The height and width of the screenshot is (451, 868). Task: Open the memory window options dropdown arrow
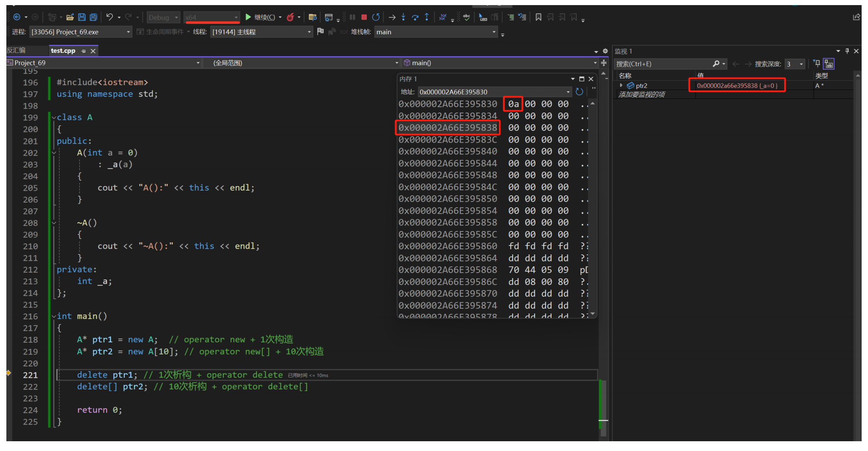coord(572,79)
